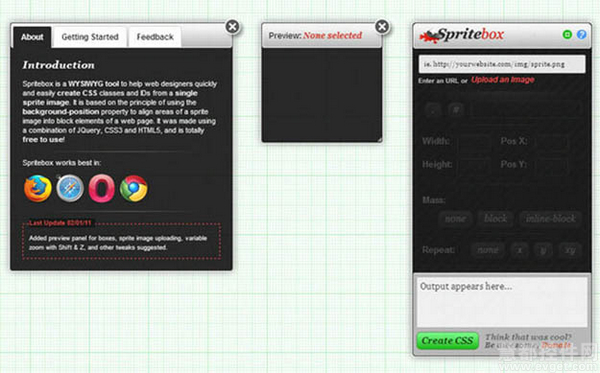Click the Firefox browser icon
This screenshot has width=600, height=373.
38,188
